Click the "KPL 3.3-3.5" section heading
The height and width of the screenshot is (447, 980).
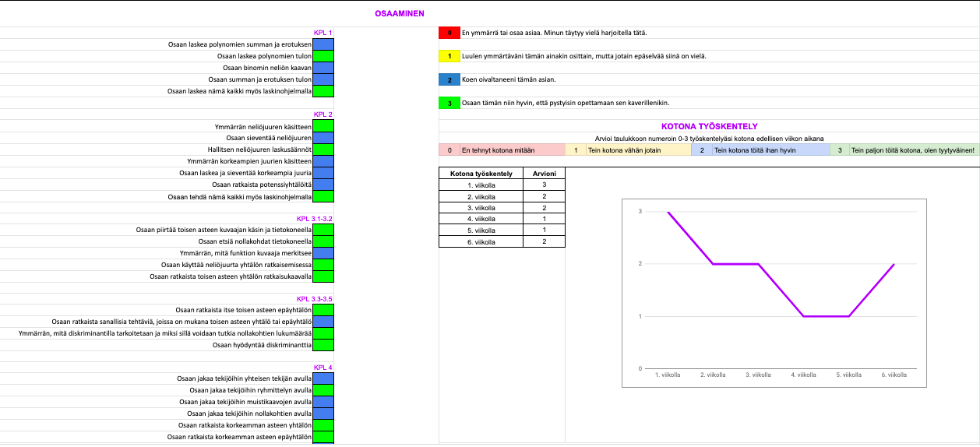[314, 298]
